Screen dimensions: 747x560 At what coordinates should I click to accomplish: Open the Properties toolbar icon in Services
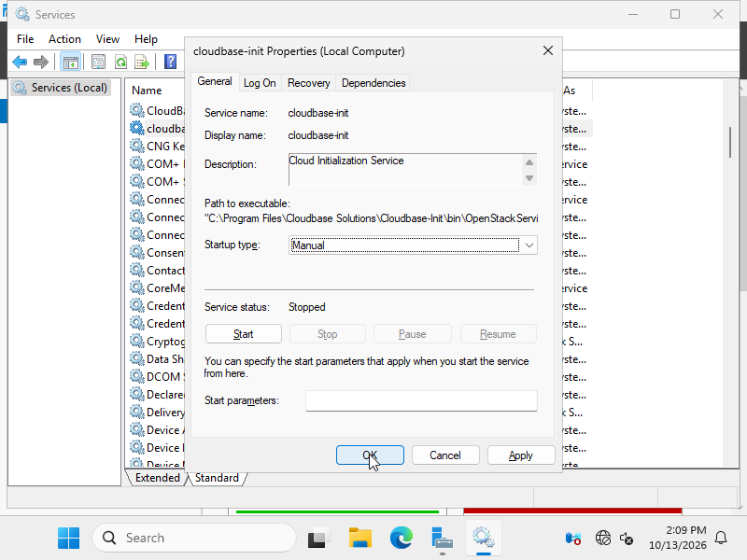tap(99, 62)
